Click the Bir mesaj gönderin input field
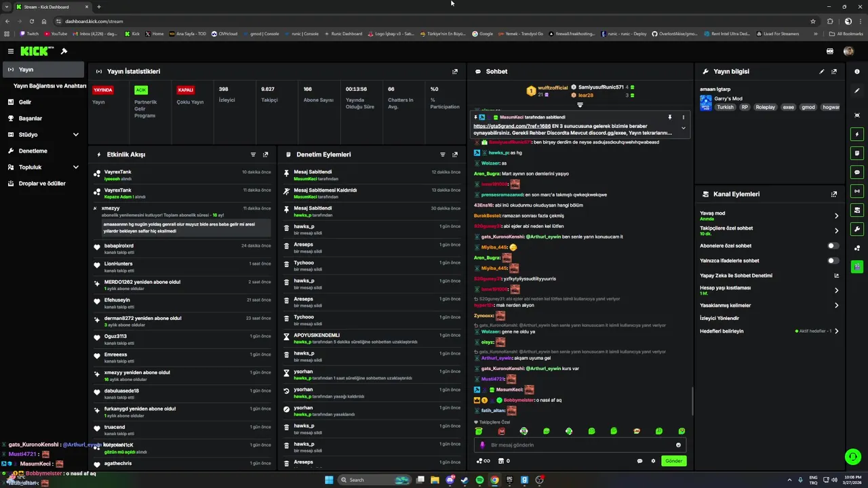The width and height of the screenshot is (868, 488). click(581, 445)
